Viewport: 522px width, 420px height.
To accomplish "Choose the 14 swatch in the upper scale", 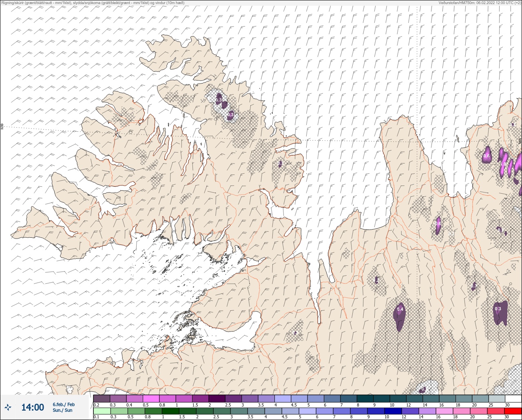I will pos(431,398).
